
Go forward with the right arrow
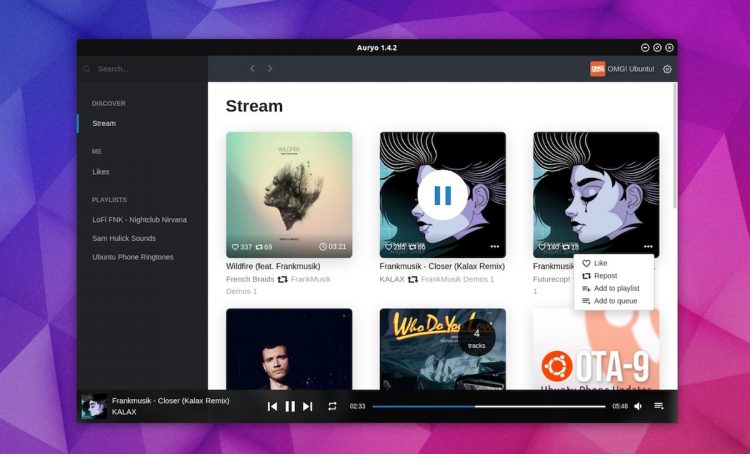click(270, 68)
